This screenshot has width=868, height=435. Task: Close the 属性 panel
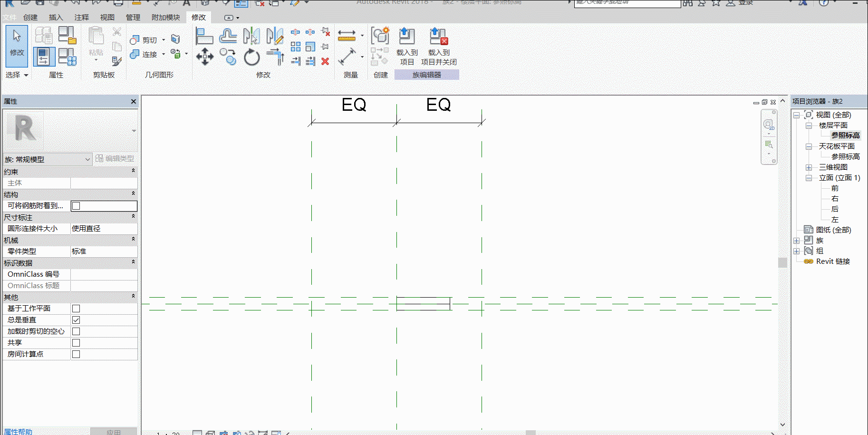pos(134,101)
